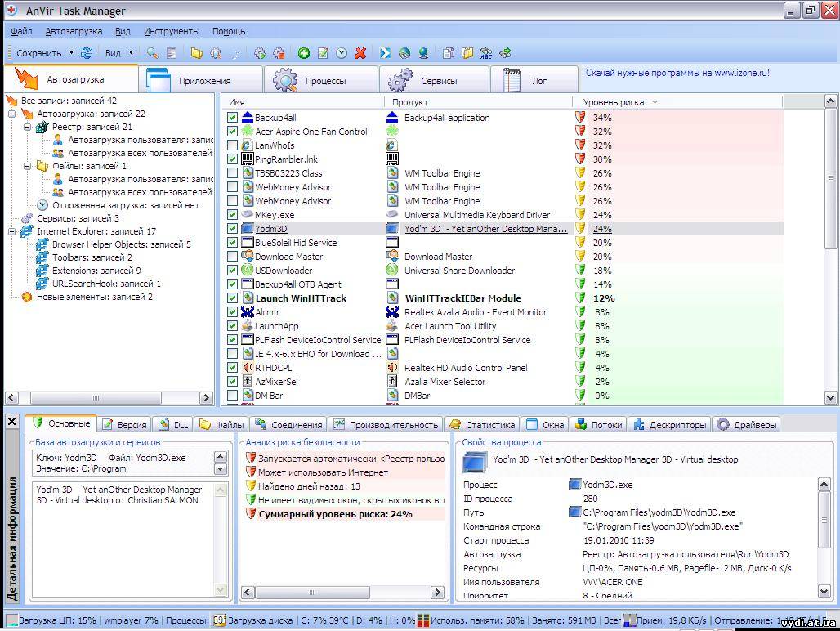Enable the LanWhoIs startup entry checkbox
840x631 pixels.
233,145
